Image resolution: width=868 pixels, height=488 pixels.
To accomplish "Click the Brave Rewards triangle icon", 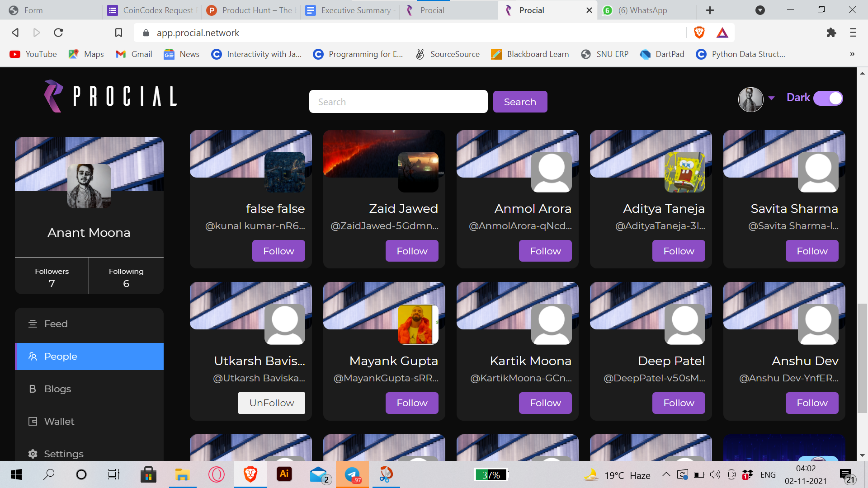I will click(x=722, y=33).
